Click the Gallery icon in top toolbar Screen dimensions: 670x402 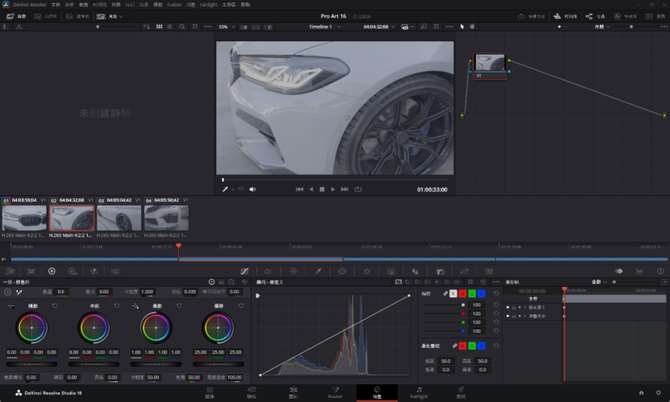(13, 17)
